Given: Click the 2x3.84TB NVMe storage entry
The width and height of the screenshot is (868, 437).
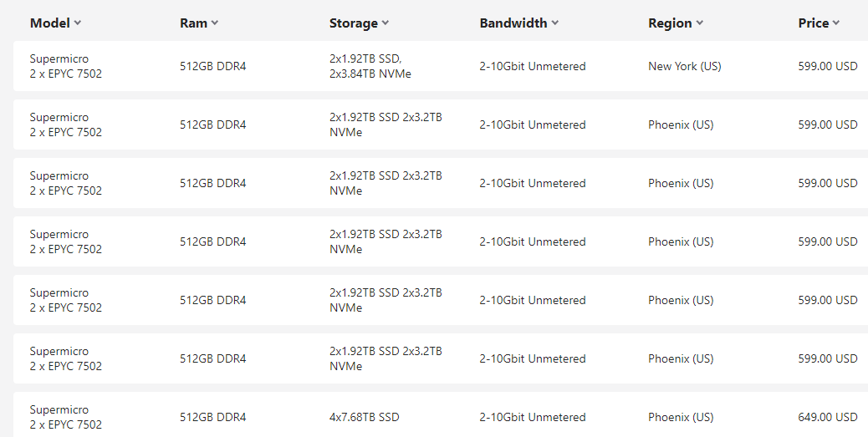Looking at the screenshot, I should (x=370, y=74).
